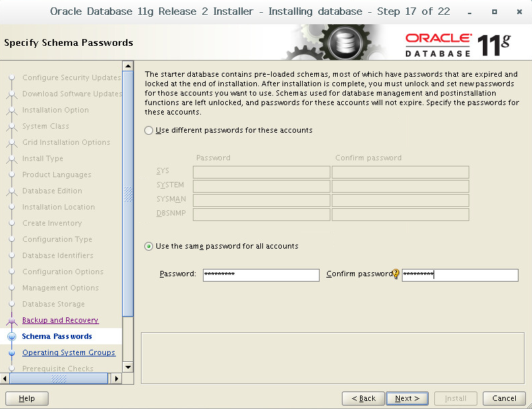The height and width of the screenshot is (409, 532).
Task: Click the empty message panel at bottom
Action: click(332, 358)
